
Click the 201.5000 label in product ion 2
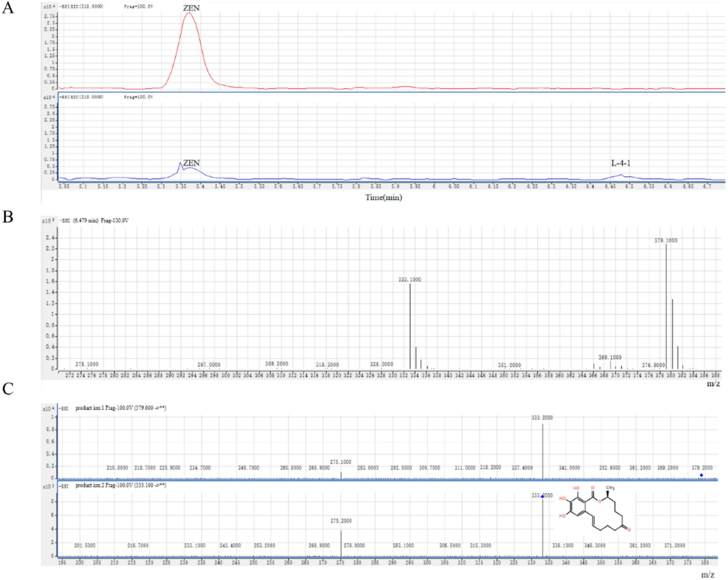pos(85,546)
